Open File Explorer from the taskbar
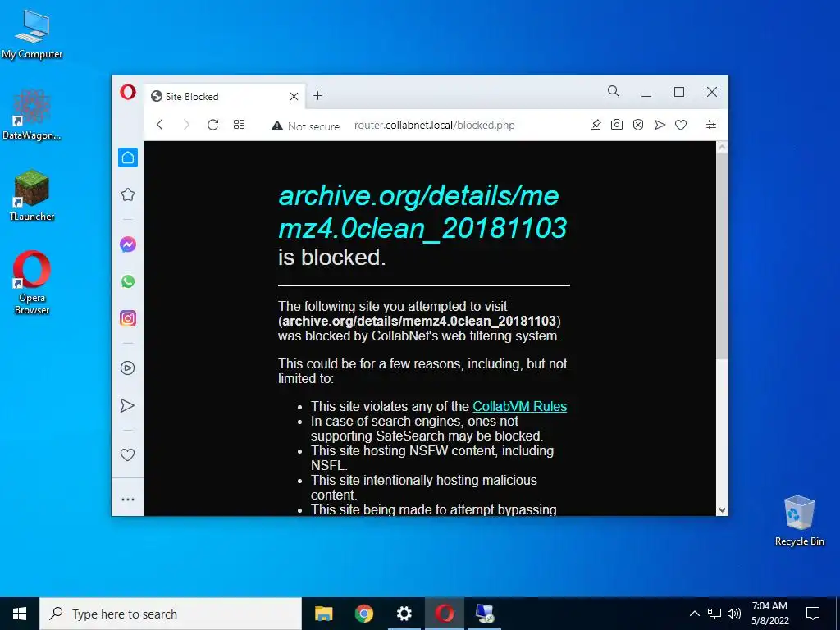Image resolution: width=840 pixels, height=630 pixels. [x=323, y=614]
